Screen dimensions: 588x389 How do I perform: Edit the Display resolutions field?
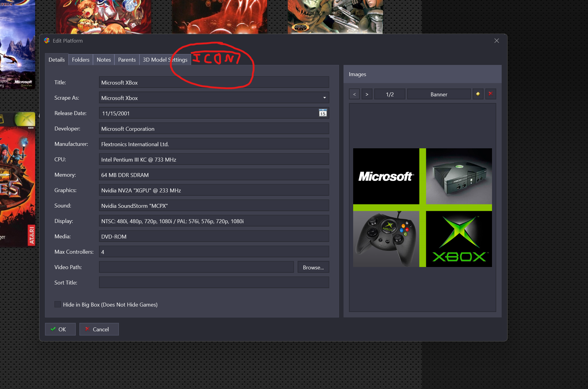[214, 221]
